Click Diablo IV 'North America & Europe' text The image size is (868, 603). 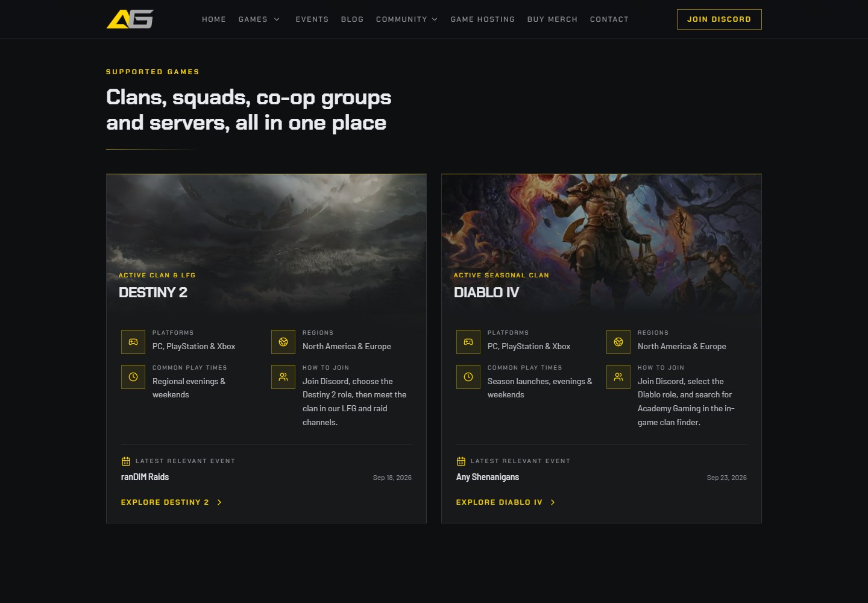[682, 347]
